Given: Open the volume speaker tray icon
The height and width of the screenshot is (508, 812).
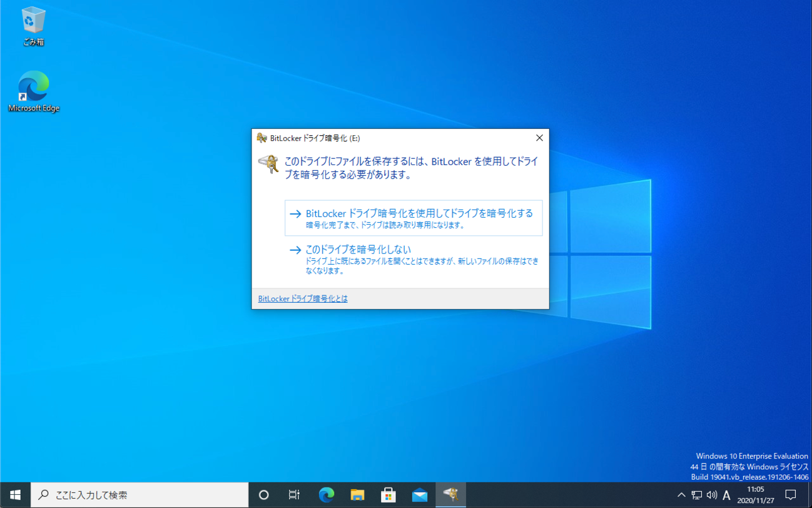Looking at the screenshot, I should (x=711, y=495).
